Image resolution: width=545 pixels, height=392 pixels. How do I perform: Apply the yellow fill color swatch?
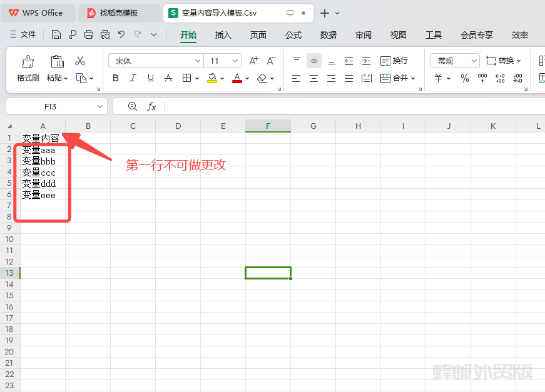[212, 78]
